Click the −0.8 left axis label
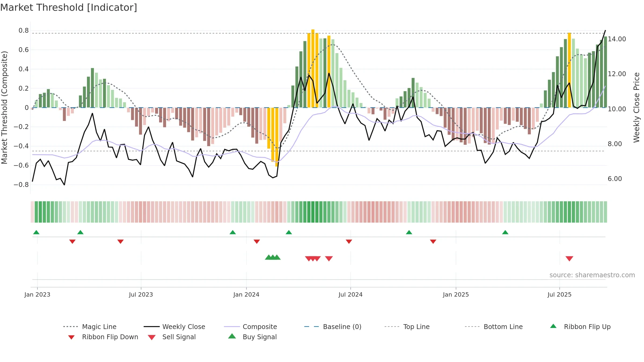This screenshot has height=362, width=644. (x=21, y=185)
